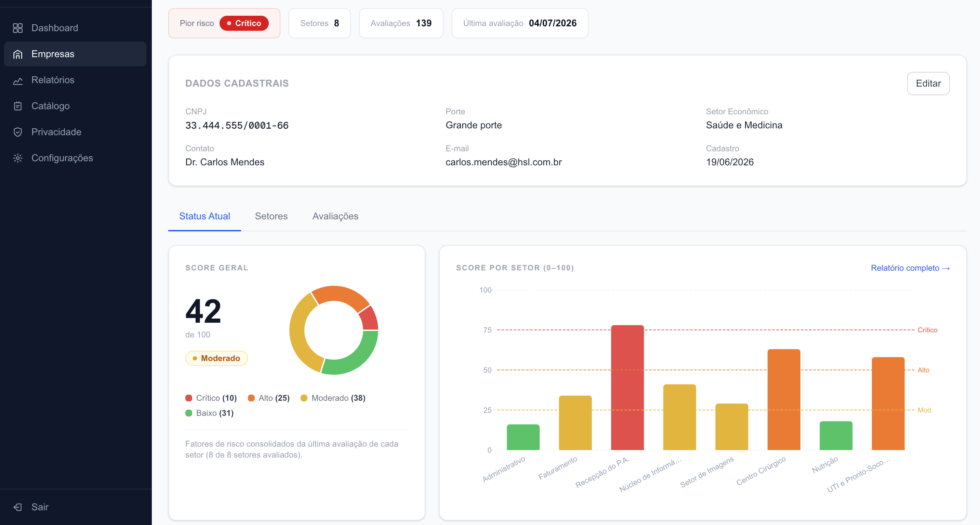980x525 pixels.
Task: Click the Avaliações 139 summary card
Action: point(401,23)
